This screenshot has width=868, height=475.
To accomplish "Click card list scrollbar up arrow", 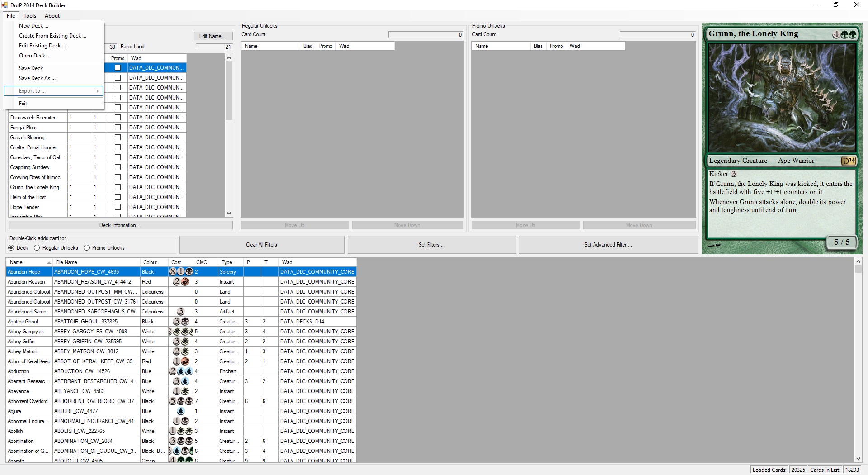I will pyautogui.click(x=858, y=261).
